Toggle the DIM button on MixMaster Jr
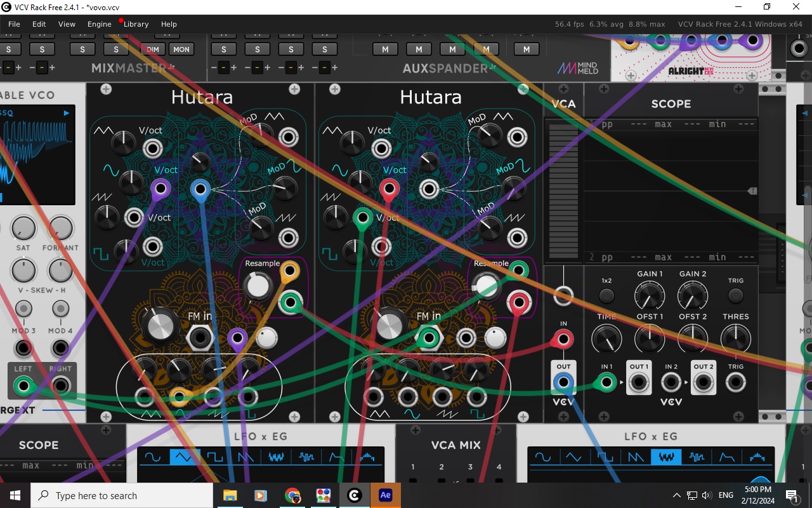 coord(153,49)
